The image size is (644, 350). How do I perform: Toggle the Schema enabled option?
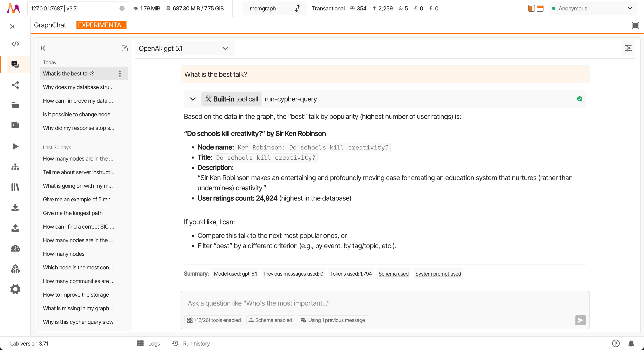[x=270, y=320]
